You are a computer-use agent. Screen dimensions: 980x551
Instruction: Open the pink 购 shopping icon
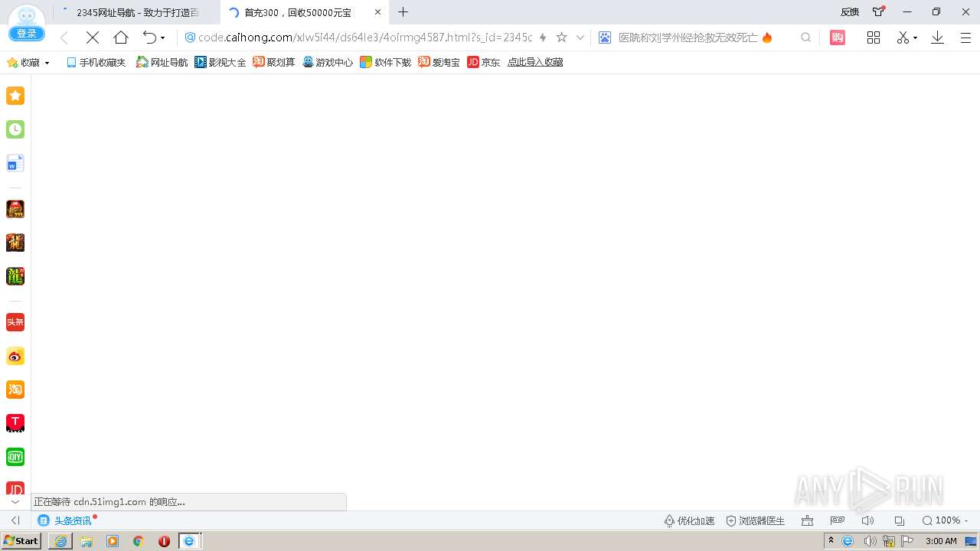click(x=838, y=37)
